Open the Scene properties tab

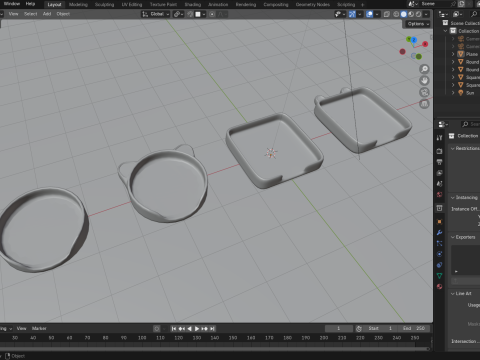tap(439, 184)
